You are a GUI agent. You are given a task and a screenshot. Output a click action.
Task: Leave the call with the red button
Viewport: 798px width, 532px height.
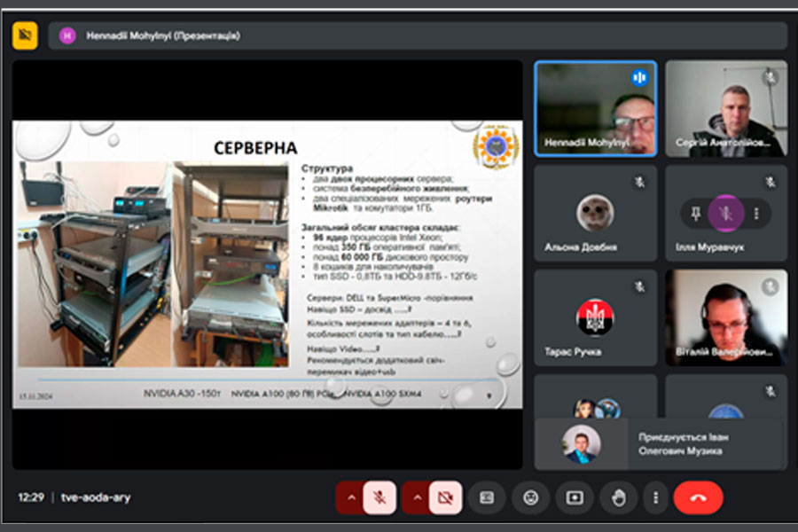pos(698,497)
